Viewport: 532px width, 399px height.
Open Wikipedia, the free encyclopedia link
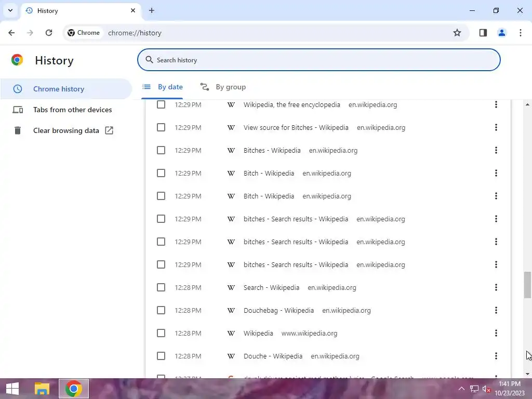click(x=292, y=104)
